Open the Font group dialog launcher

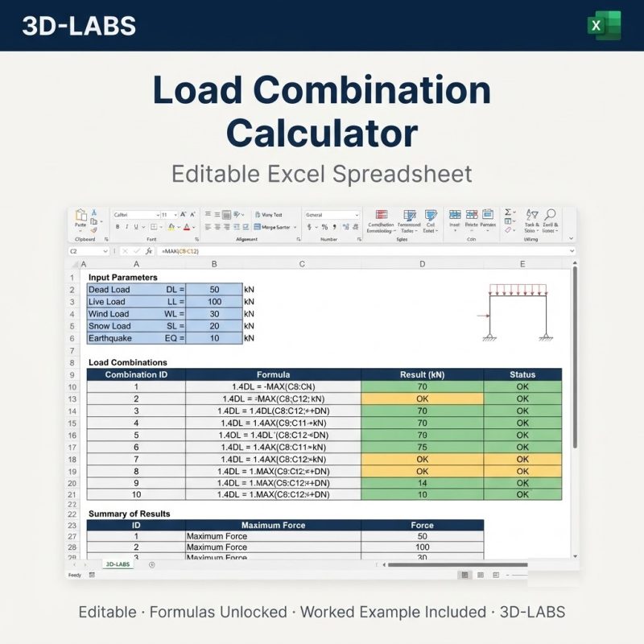click(x=196, y=239)
